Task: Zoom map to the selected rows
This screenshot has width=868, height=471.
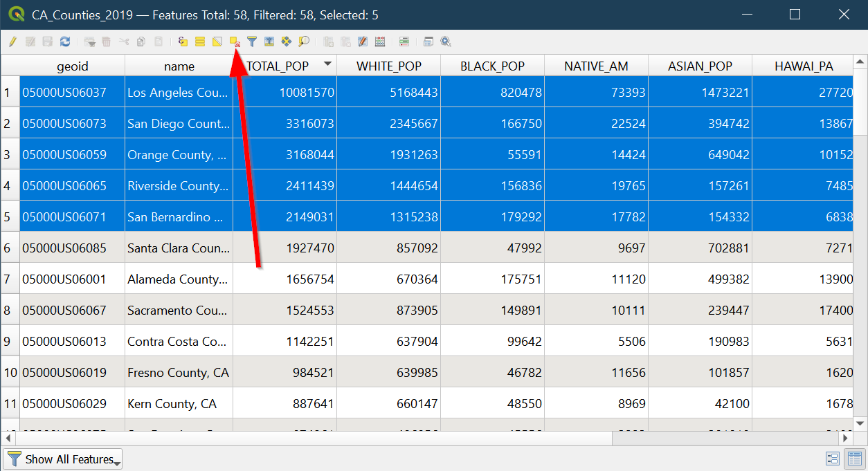Action: [x=304, y=41]
